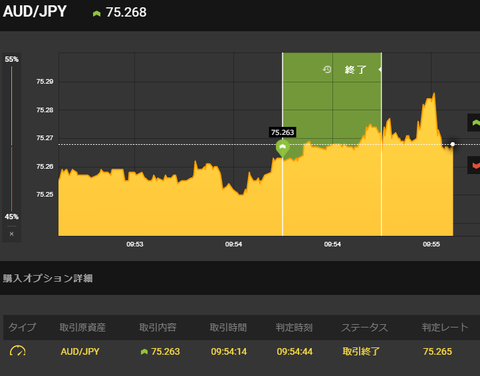Click the 75.263 entry price tooltip
480x376 pixels.
[x=283, y=132]
